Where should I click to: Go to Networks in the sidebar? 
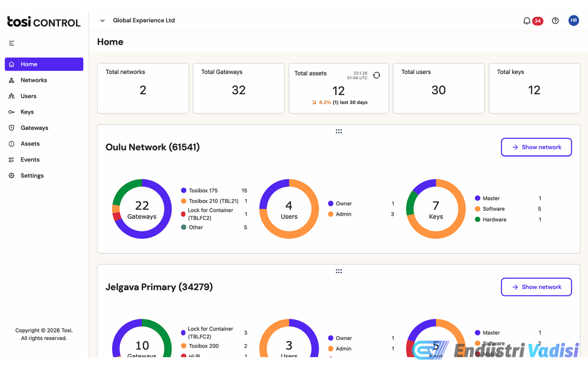pos(34,80)
